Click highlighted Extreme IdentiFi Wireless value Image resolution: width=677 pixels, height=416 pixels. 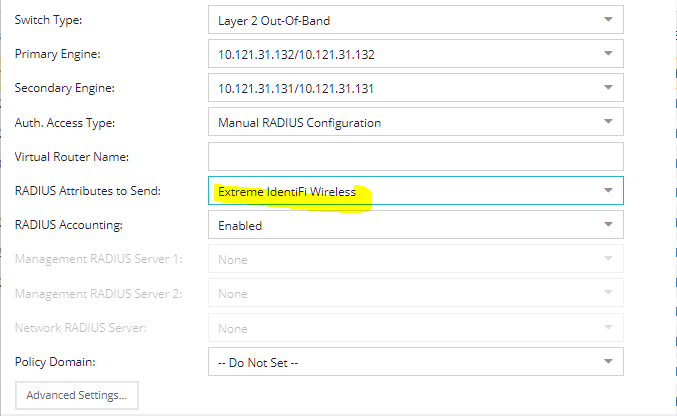click(x=287, y=192)
